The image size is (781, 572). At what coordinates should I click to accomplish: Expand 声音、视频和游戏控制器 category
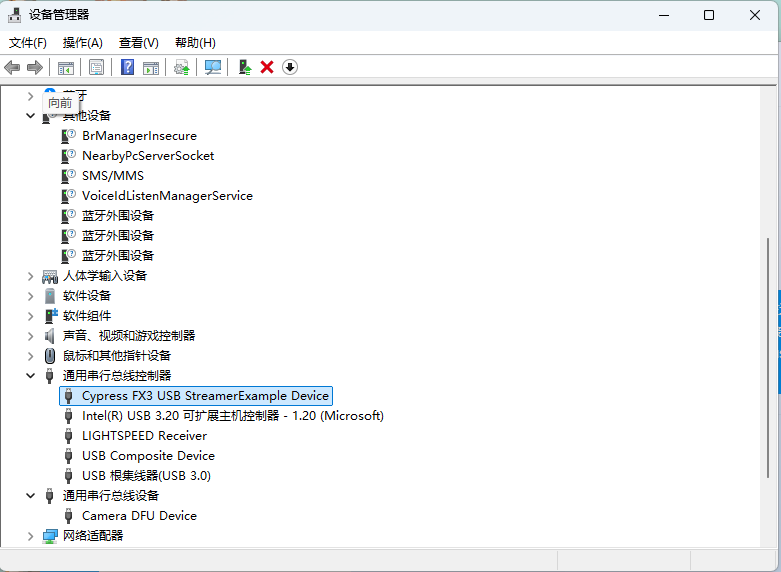click(30, 336)
